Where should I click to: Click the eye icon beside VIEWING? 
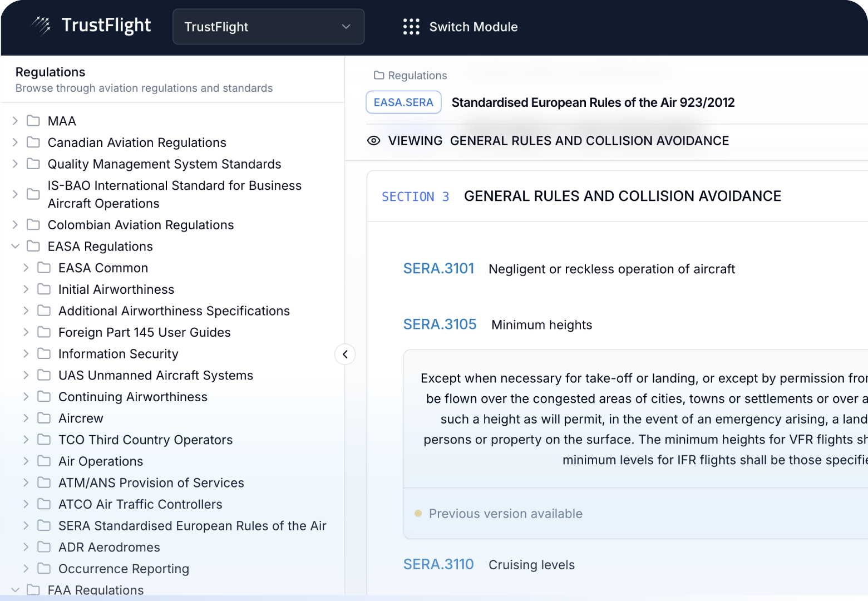coord(374,141)
